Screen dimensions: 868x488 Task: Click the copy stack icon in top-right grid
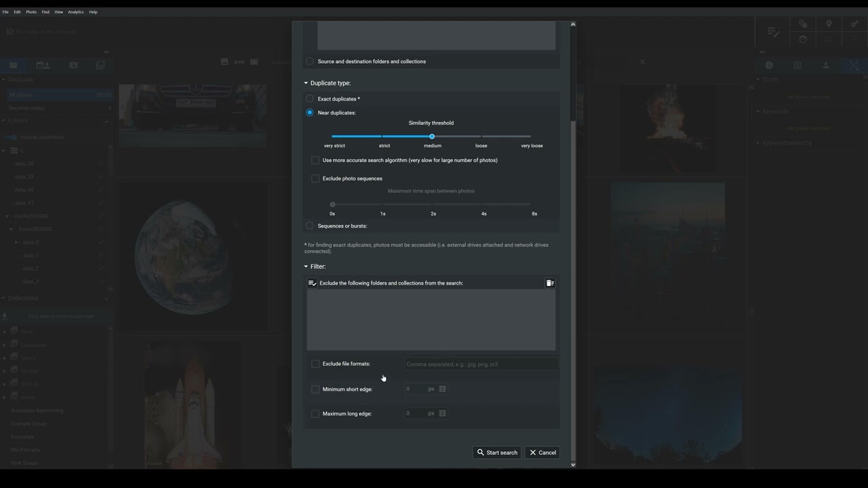click(803, 24)
